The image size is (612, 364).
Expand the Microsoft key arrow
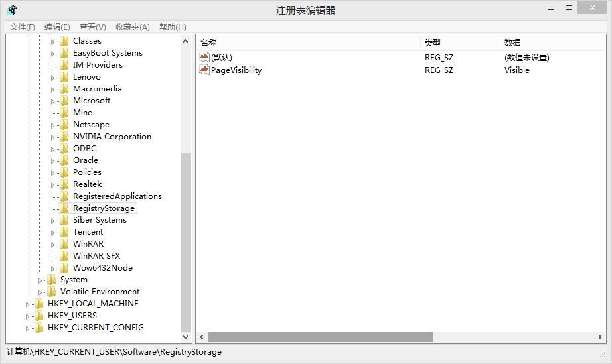[x=52, y=101]
